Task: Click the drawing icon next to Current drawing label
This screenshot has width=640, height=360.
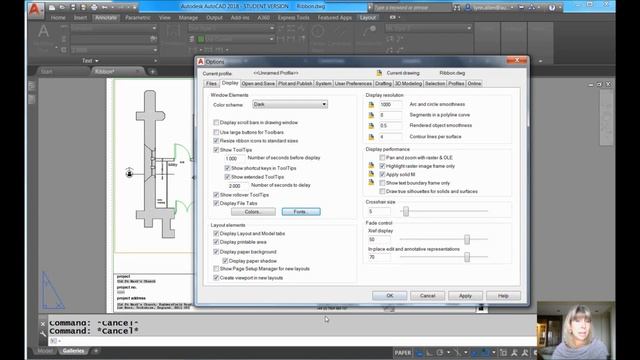Action: 379,73
